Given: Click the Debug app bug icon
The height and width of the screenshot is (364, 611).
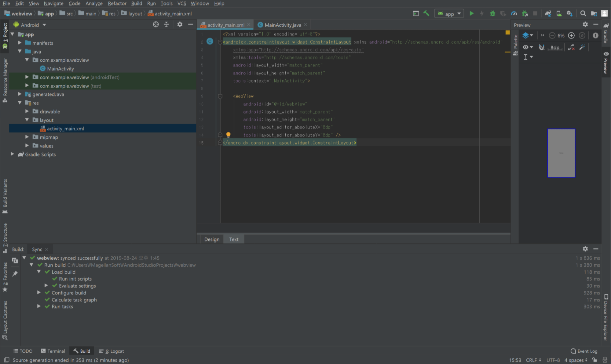Looking at the screenshot, I should (492, 13).
